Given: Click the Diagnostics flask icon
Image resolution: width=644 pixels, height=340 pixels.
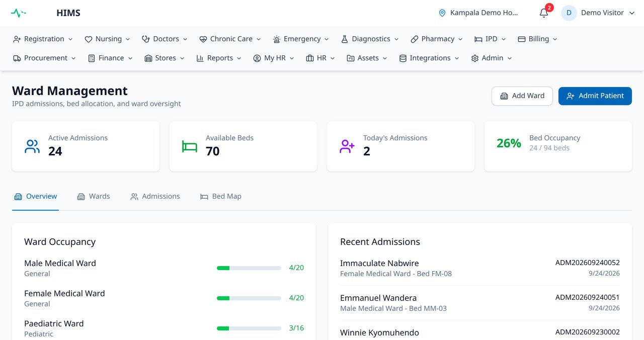Looking at the screenshot, I should point(345,39).
